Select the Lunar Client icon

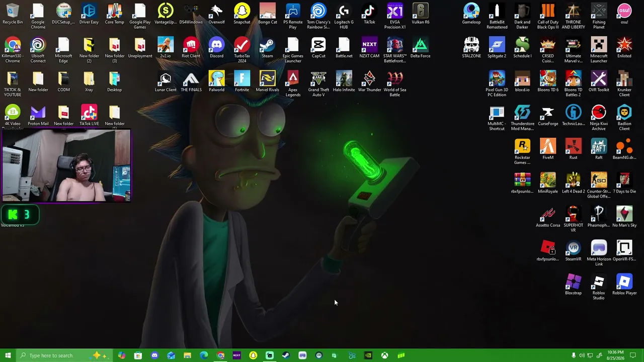click(166, 82)
